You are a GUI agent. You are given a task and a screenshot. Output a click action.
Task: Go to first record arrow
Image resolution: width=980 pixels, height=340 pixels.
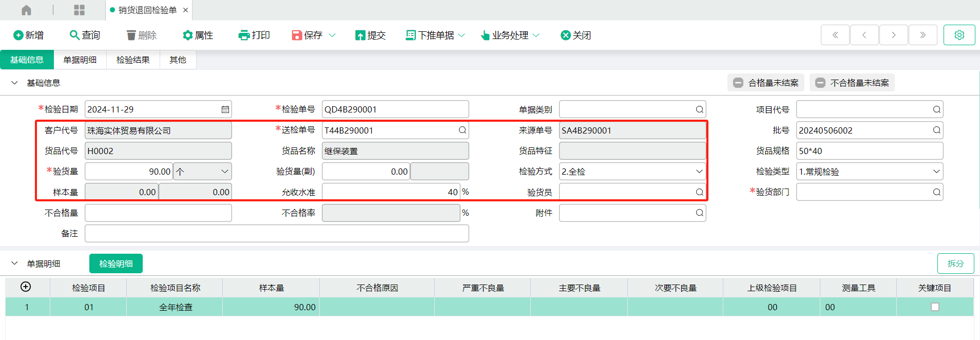835,35
